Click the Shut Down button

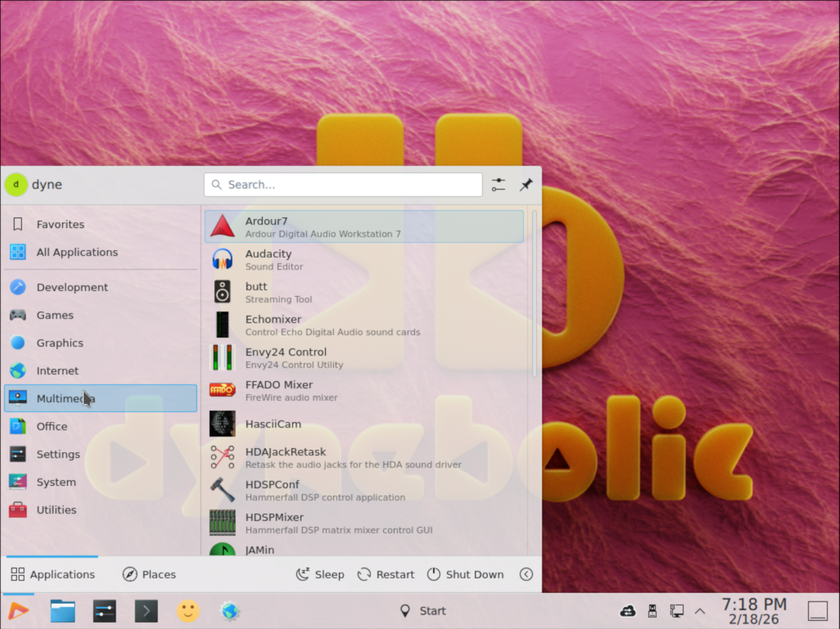(466, 574)
